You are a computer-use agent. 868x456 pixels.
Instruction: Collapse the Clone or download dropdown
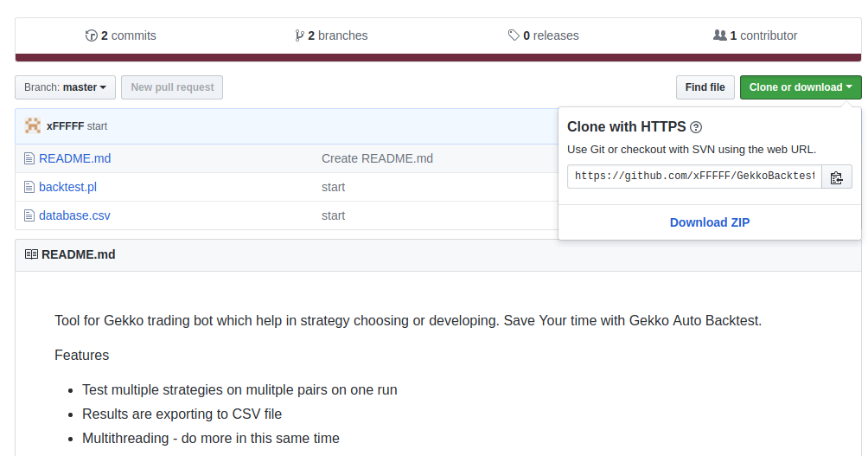coord(801,87)
